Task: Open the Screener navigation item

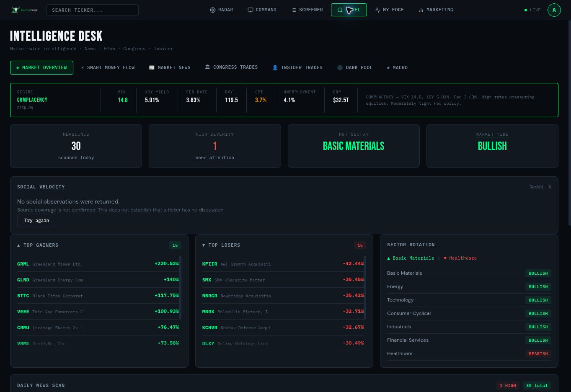Action: click(307, 10)
